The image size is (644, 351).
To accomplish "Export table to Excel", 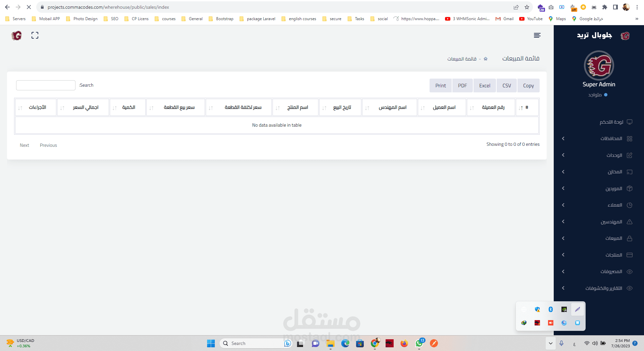I will [x=485, y=86].
